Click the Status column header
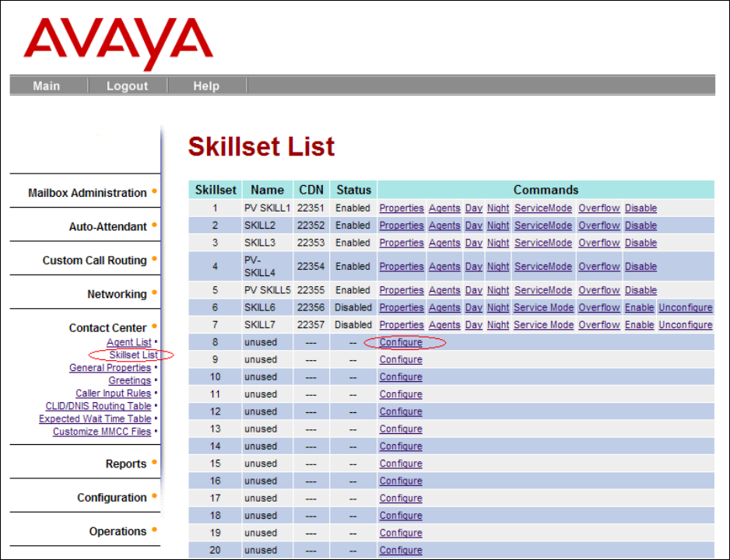Viewport: 730px width, 560px height. 354,190
